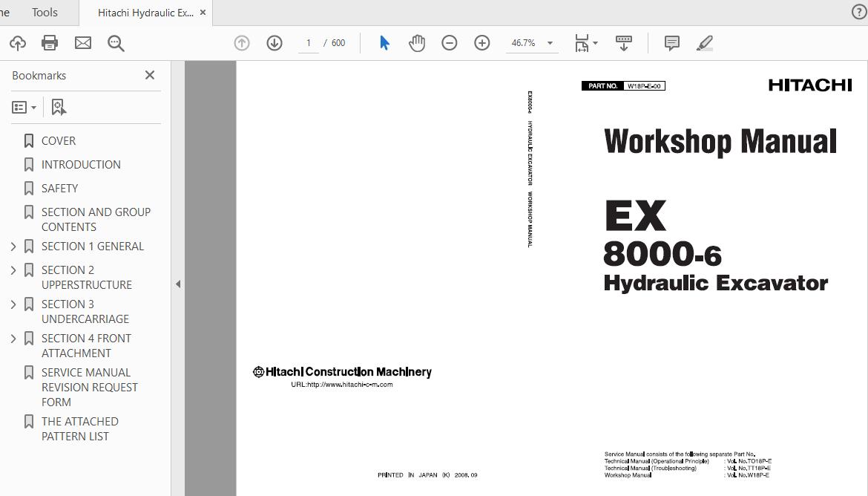Viewport: 868px width, 496px height.
Task: Zoom in with the plus button
Action: click(x=482, y=42)
